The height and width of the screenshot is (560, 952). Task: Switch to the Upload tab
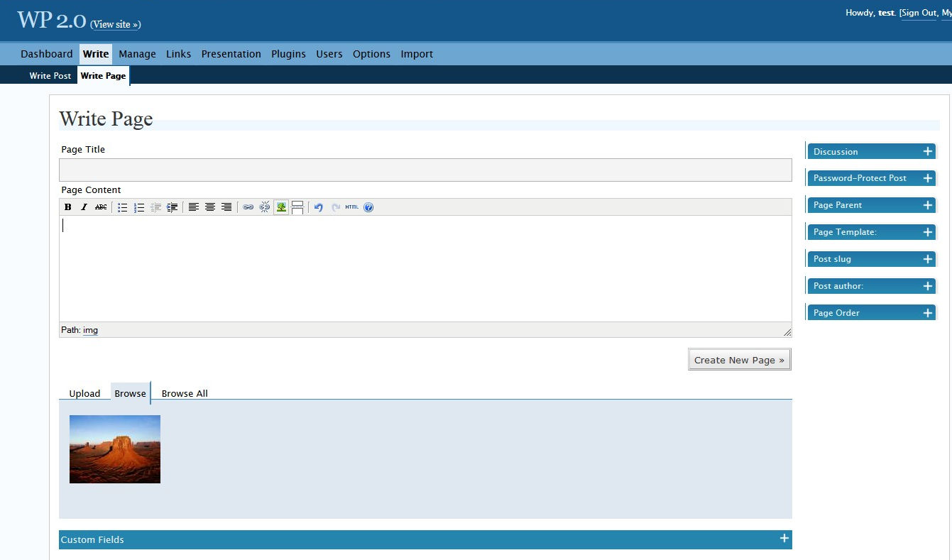pyautogui.click(x=84, y=393)
